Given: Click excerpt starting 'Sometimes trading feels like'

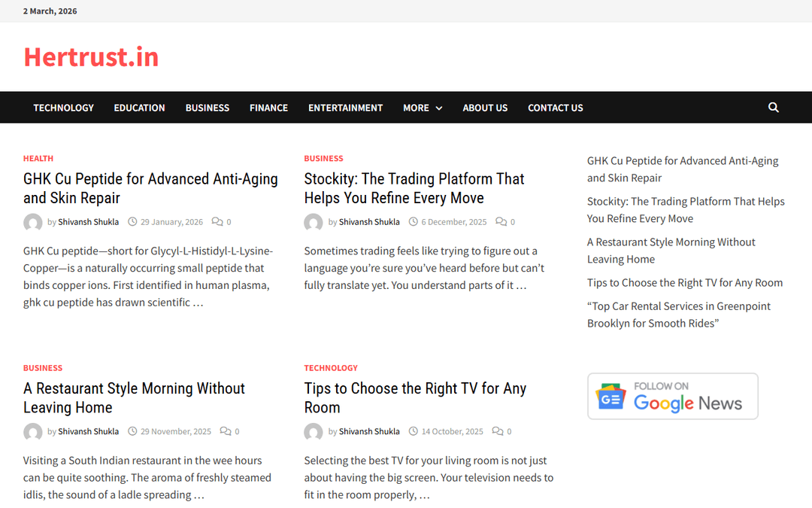Looking at the screenshot, I should pos(424,268).
